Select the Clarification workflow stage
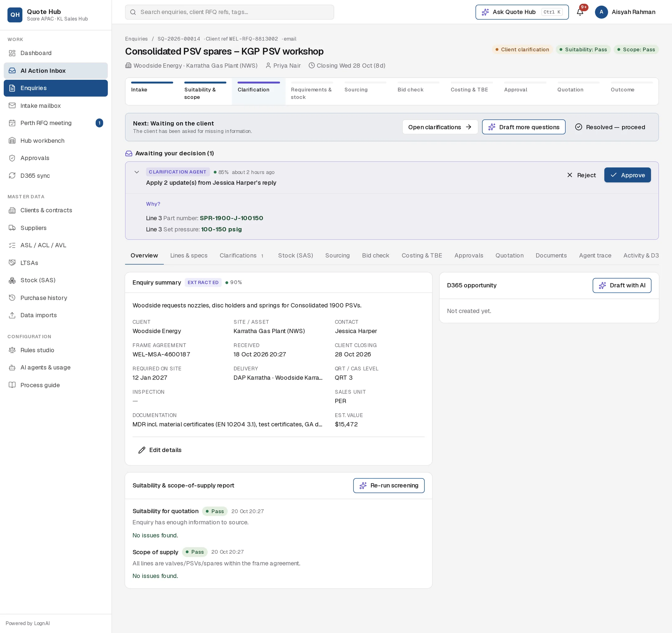The width and height of the screenshot is (672, 633). coord(259,91)
